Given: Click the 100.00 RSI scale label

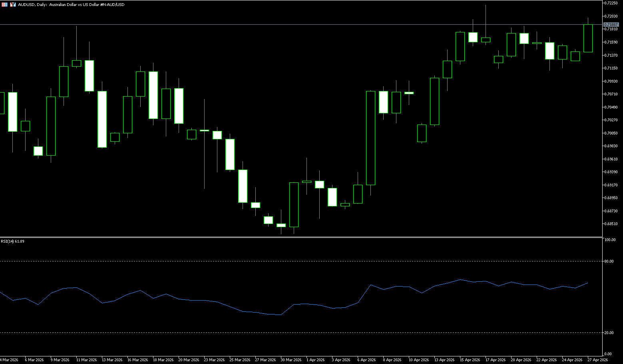Looking at the screenshot, I should [x=610, y=240].
